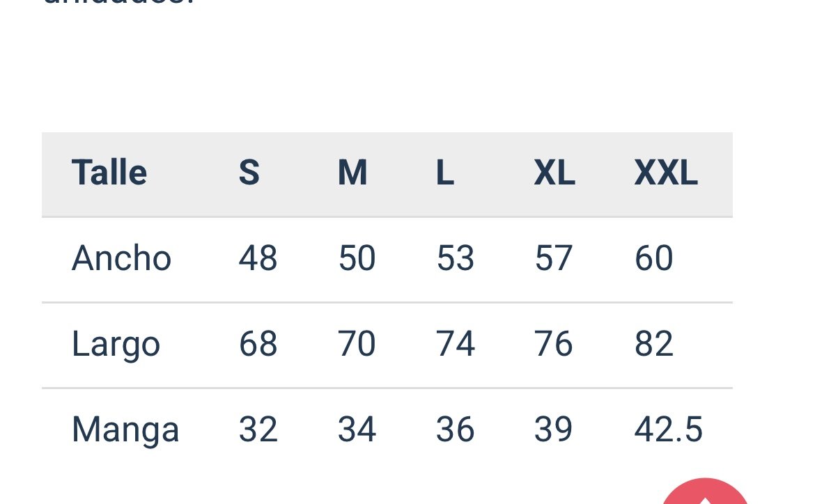This screenshot has height=504, width=815.
Task: Click the Talle column header
Action: [109, 173]
